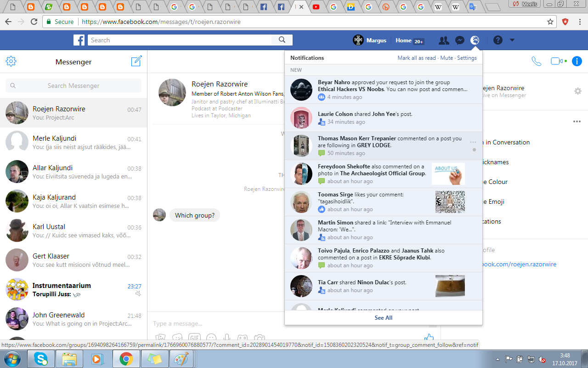The width and height of the screenshot is (588, 368).
Task: Open the three-dot options in right panel
Action: coord(577,122)
